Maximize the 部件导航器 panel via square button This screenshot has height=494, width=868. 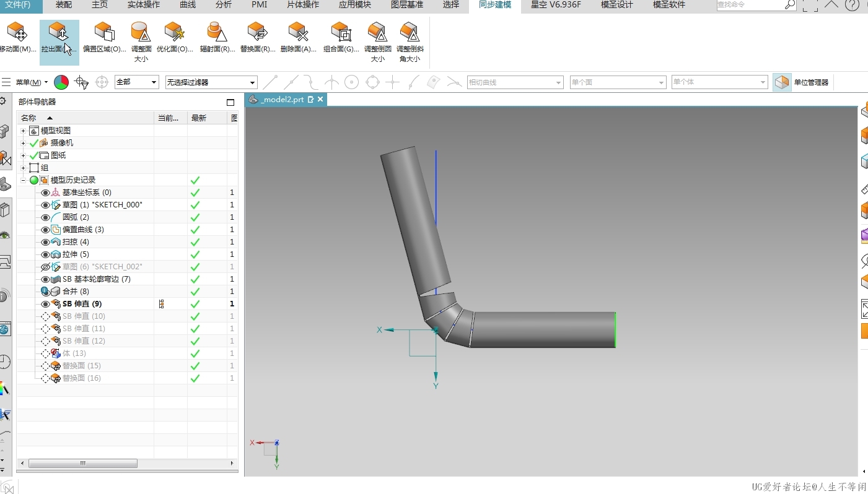(x=230, y=102)
